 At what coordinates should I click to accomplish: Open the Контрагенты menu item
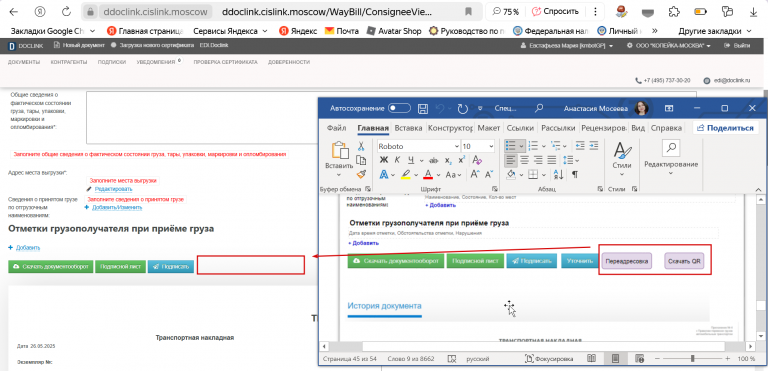click(69, 62)
